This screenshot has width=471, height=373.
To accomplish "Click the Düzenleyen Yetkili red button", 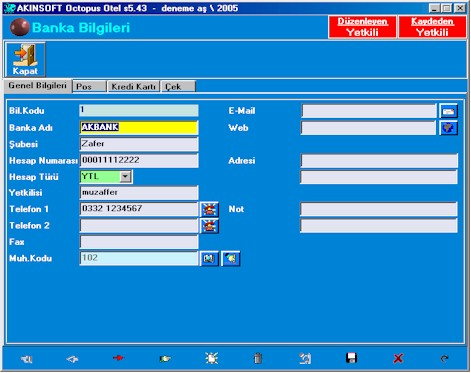I will click(363, 27).
